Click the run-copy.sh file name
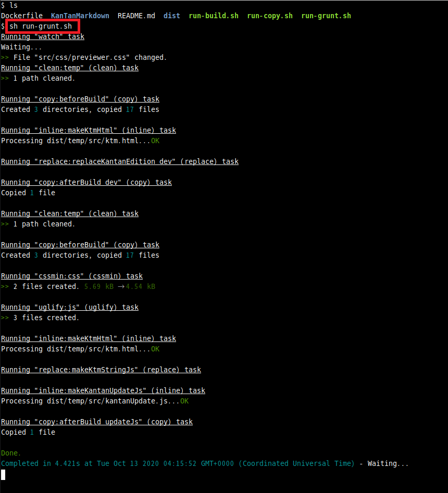The width and height of the screenshot is (448, 493). coord(270,16)
